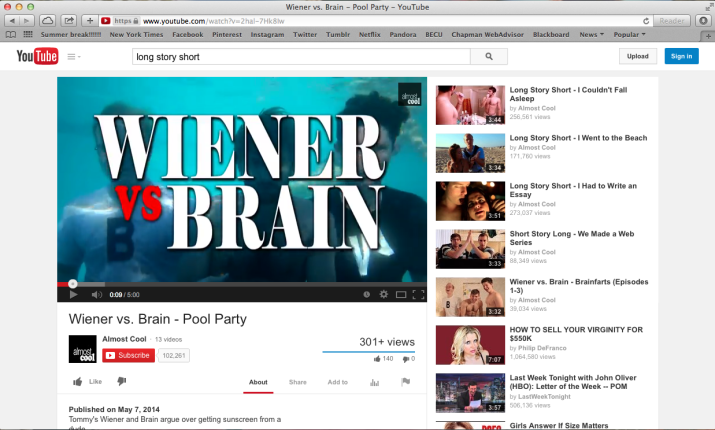
Task: Click the Almost Cool channel avatar
Action: (83, 349)
